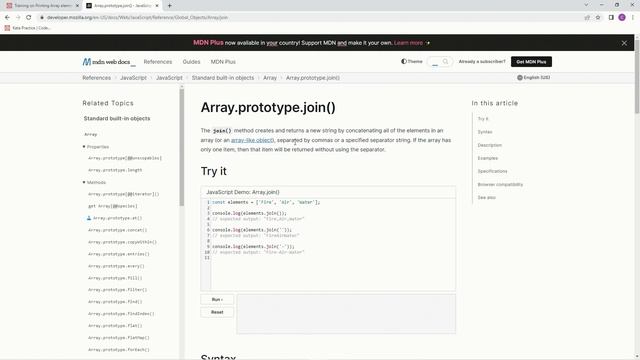Open Array.prototype.at() in sidebar

coord(118,218)
